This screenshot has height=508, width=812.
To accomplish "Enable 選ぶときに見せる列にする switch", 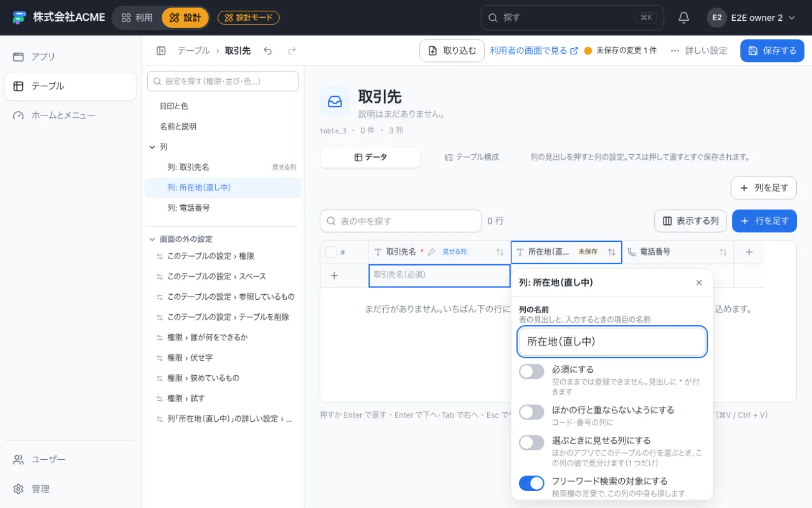I will tap(531, 442).
